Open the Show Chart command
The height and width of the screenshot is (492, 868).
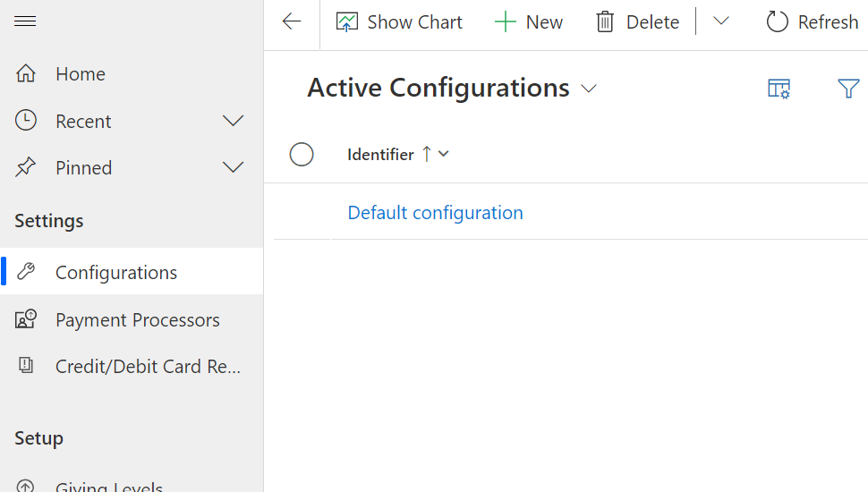[399, 22]
